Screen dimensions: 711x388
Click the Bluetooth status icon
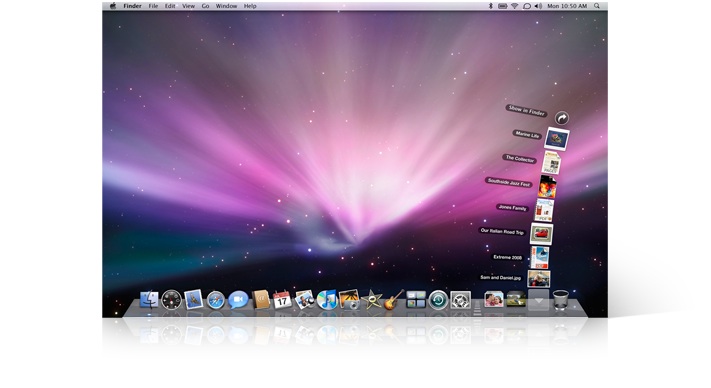tap(491, 6)
